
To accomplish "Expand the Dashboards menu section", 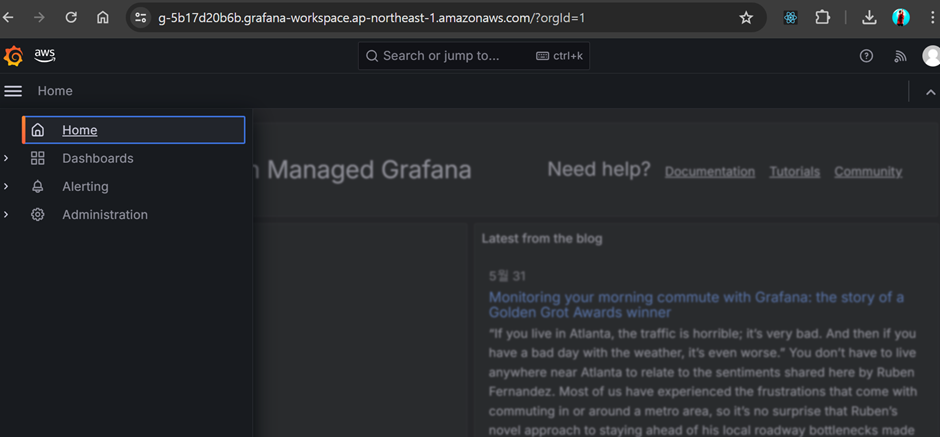I will click(6, 158).
